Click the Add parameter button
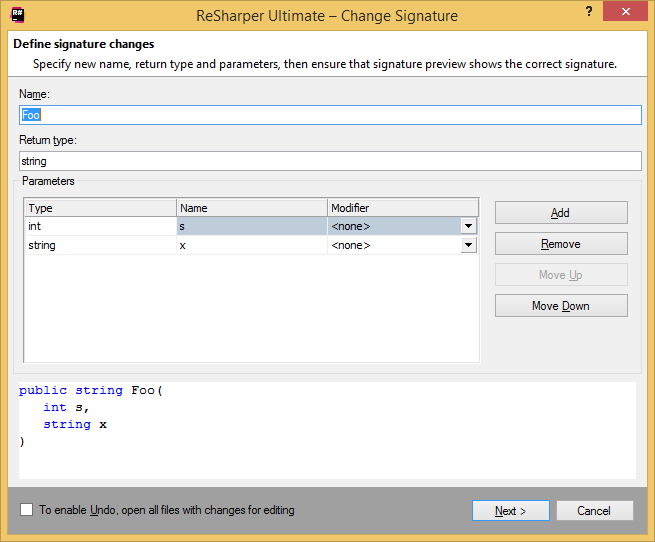655x542 pixels. [561, 213]
